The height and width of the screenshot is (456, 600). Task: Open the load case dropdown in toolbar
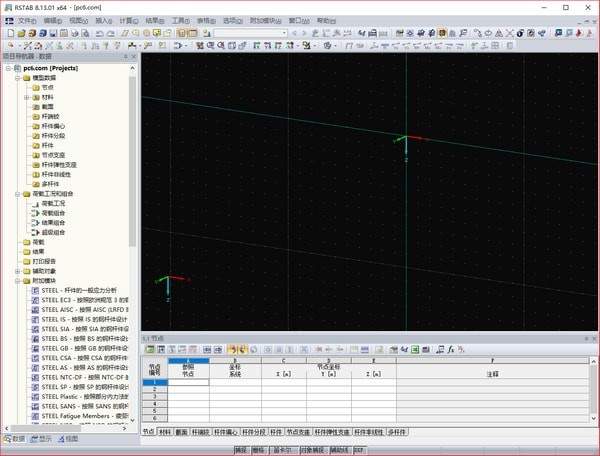tap(283, 33)
